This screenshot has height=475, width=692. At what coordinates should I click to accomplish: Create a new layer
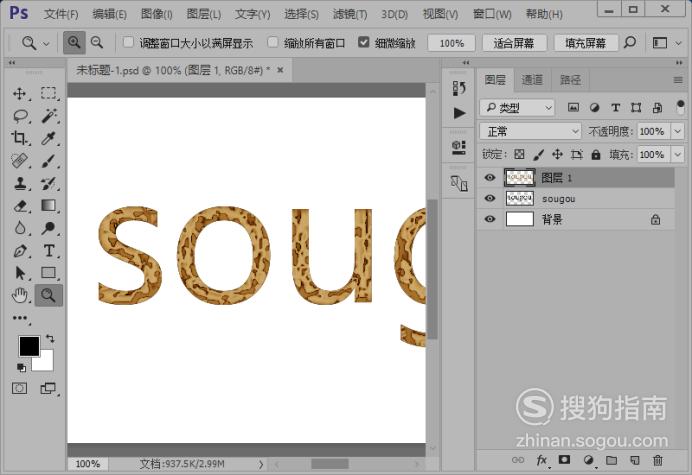coord(635,460)
